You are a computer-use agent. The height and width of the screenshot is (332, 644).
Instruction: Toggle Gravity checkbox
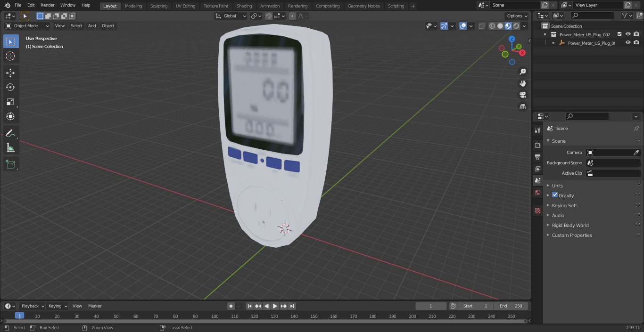[x=555, y=195]
